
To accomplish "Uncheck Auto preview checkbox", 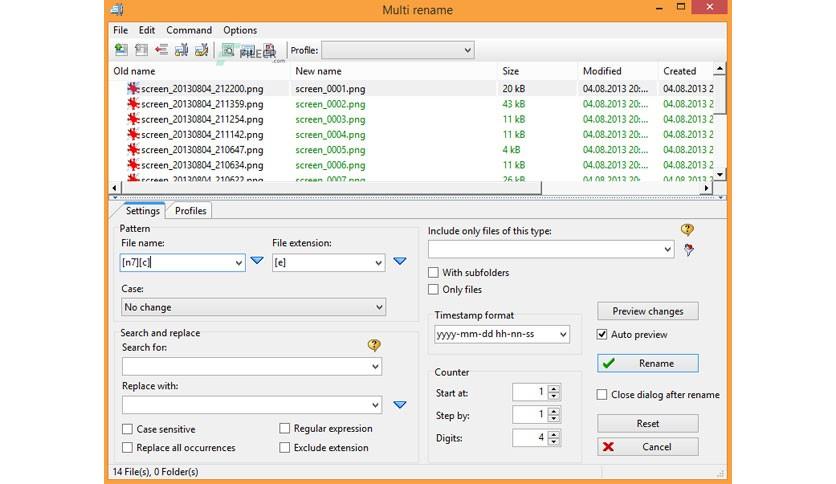I will click(602, 334).
